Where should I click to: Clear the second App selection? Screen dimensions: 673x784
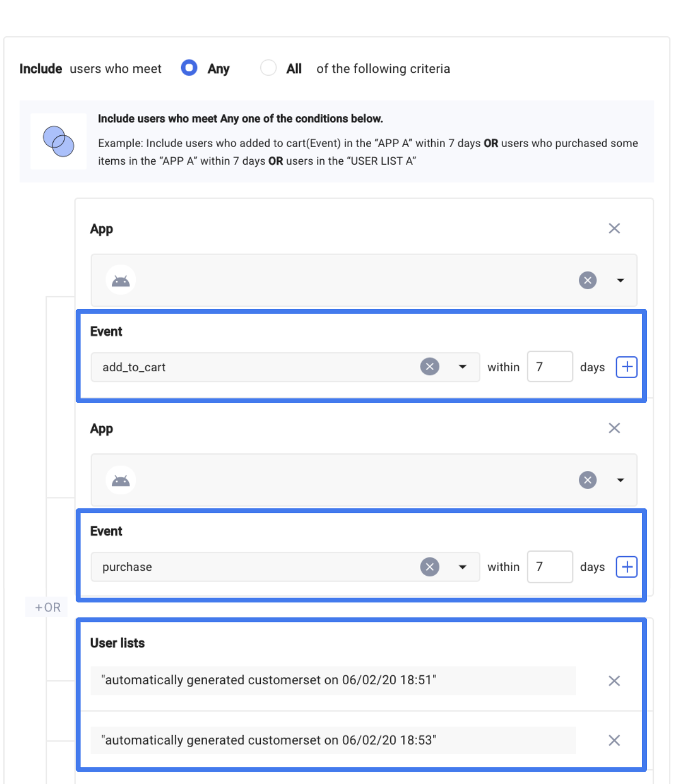click(x=587, y=480)
